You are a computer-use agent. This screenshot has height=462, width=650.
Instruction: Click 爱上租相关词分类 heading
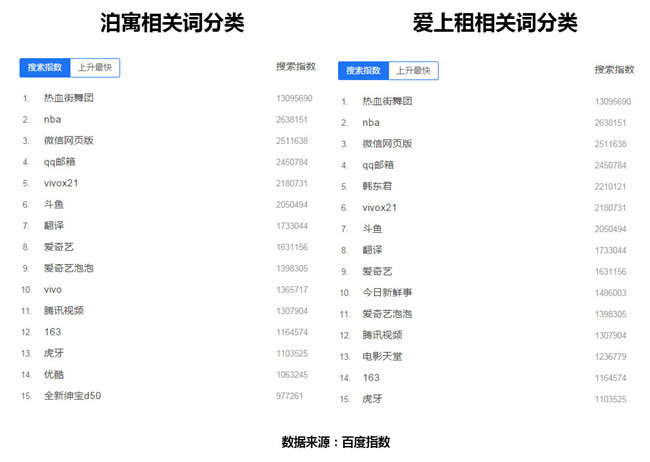coord(495,22)
